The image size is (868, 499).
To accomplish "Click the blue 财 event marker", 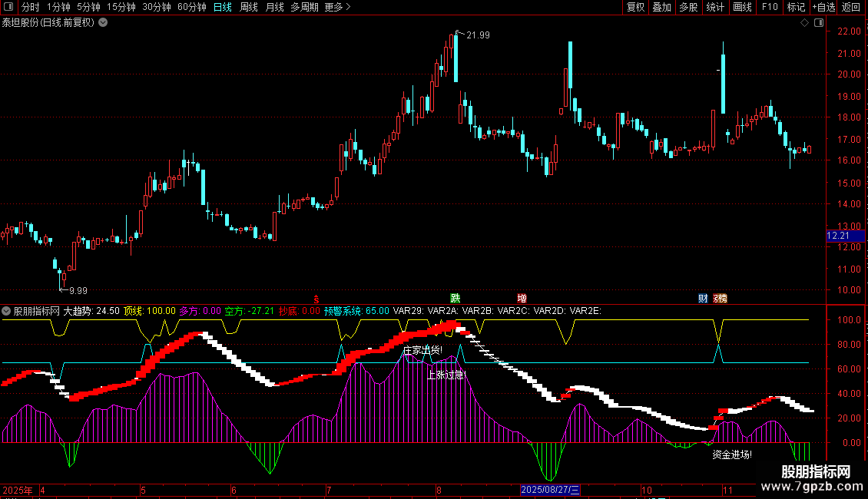I will click(x=702, y=299).
